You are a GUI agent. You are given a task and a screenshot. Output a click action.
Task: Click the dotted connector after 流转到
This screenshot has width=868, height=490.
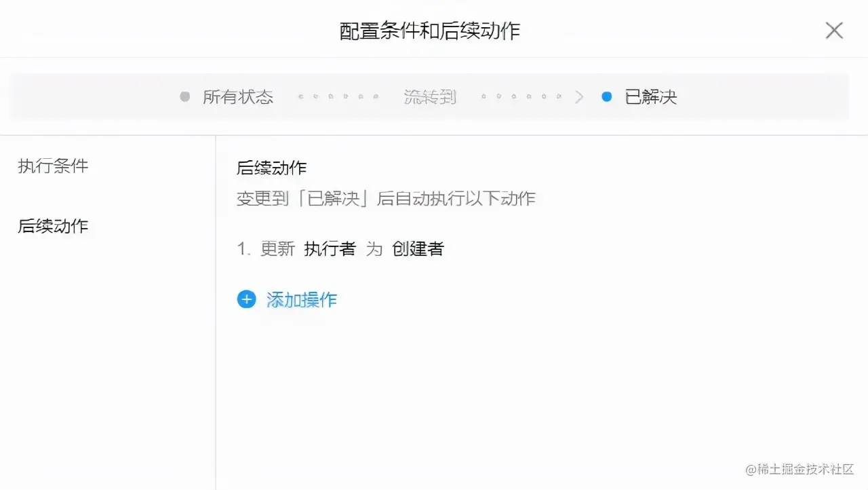tap(521, 97)
